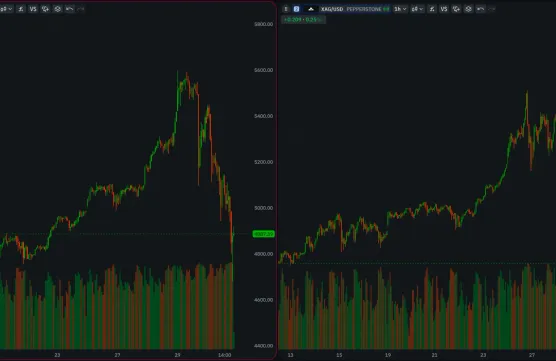Add an alert from XAG/USD chart toolbar

click(x=456, y=9)
